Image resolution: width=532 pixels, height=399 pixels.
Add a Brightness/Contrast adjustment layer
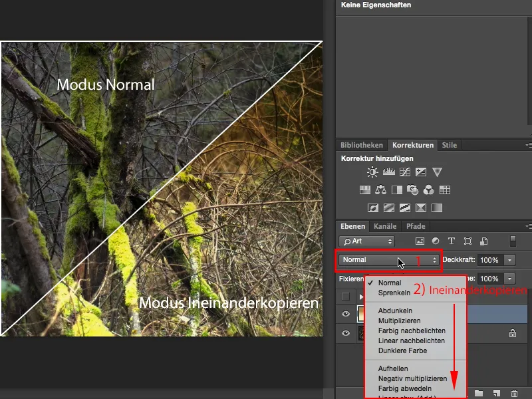373,171
